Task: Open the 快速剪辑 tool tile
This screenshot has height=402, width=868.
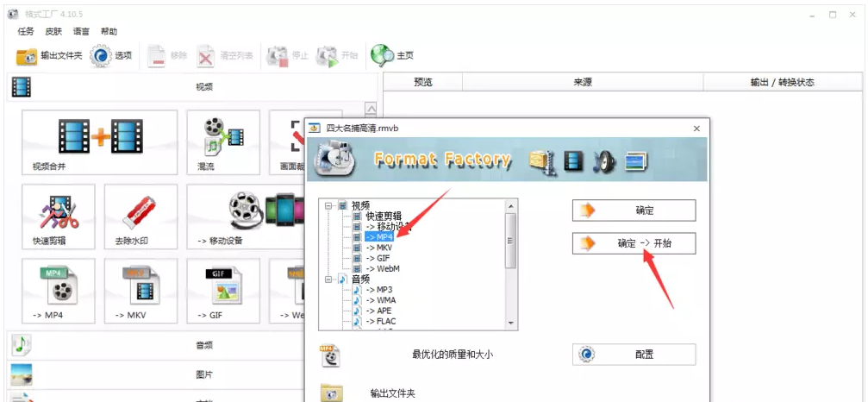Action: pos(58,217)
